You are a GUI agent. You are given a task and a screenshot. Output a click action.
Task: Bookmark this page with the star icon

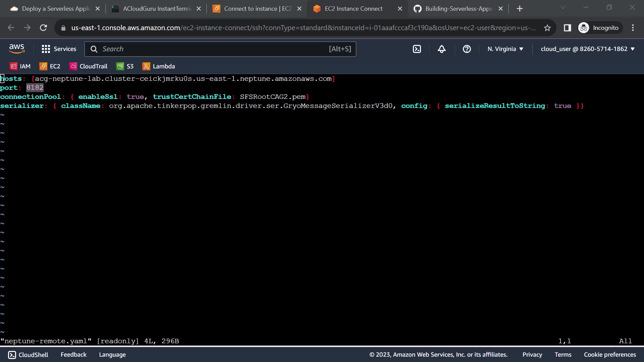pos(547,28)
